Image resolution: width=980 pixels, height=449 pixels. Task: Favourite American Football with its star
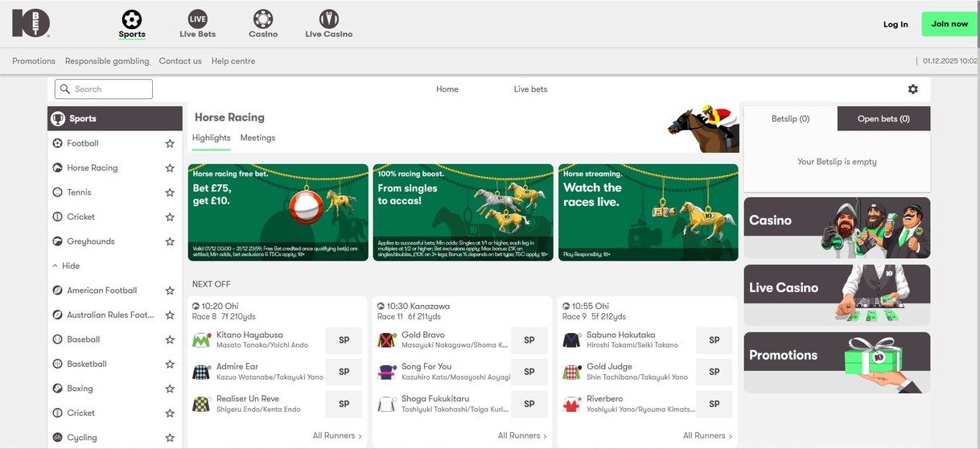point(170,290)
